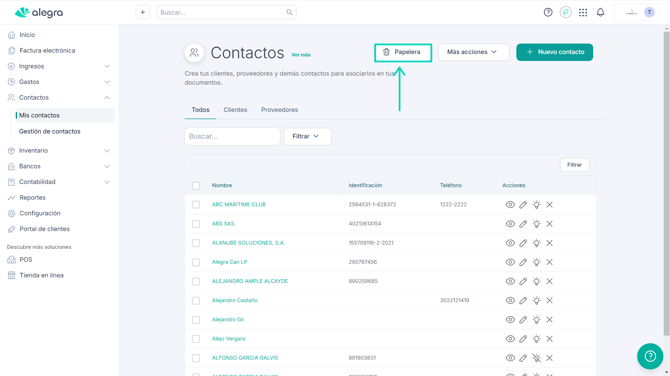The image size is (670, 376).
Task: Switch to the Clientes tab
Action: pos(235,110)
